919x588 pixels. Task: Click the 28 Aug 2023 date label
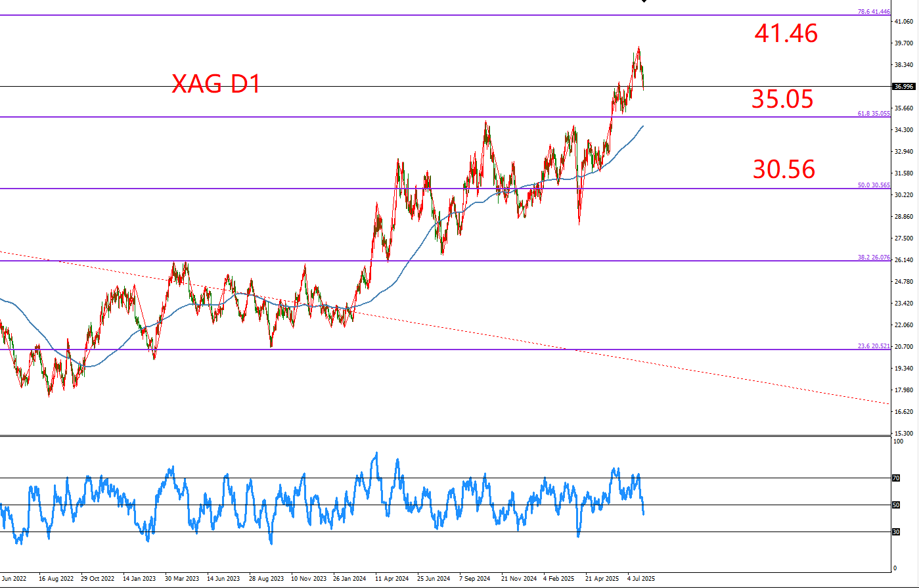pos(265,579)
